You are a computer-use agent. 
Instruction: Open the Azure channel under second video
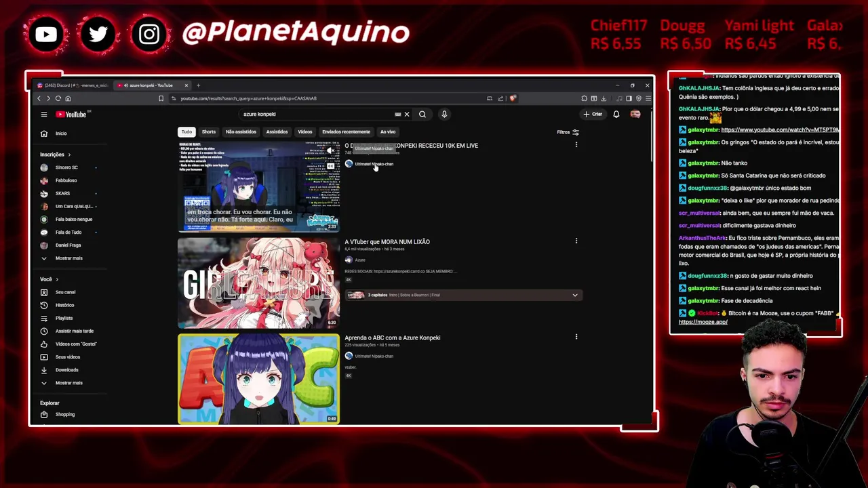tap(355, 260)
